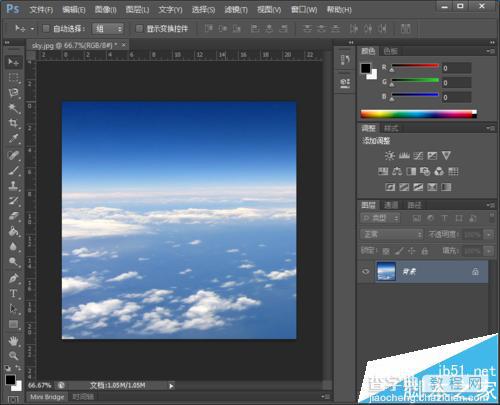Select the Eraser tool

pyautogui.click(x=14, y=216)
